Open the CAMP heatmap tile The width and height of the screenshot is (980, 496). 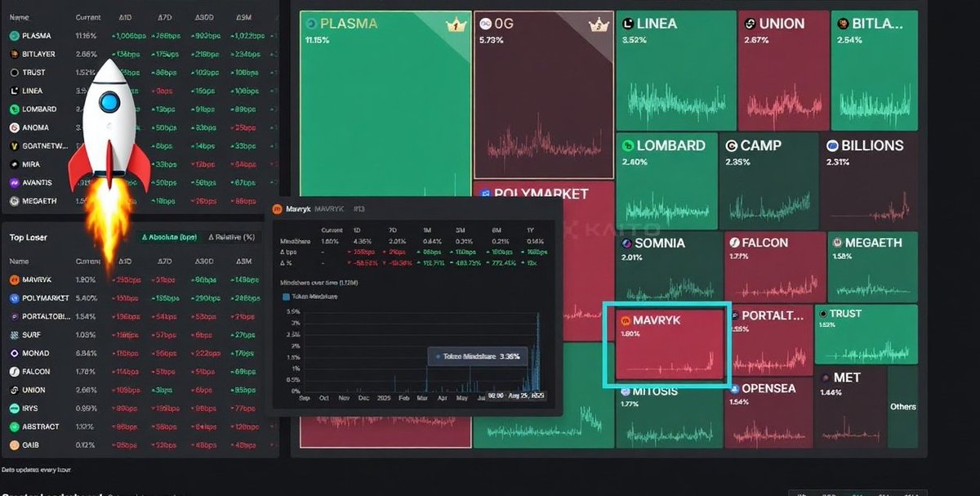tap(770, 181)
